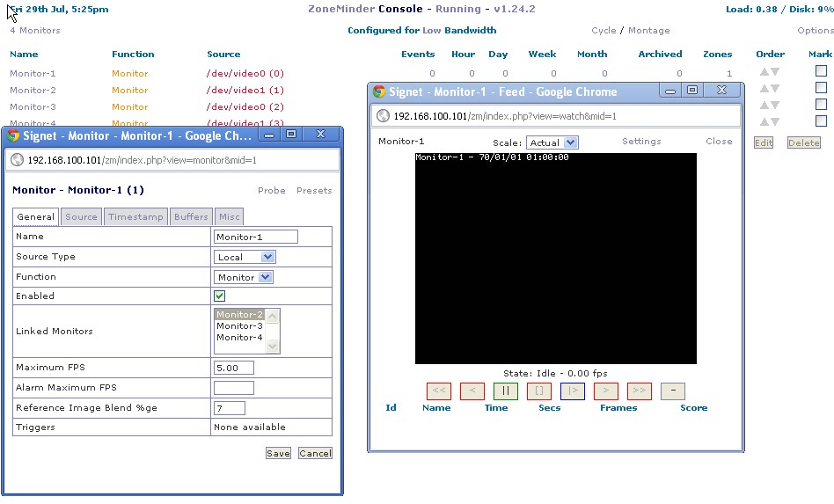
Task: Switch to the Timestamp tab
Action: point(135,217)
